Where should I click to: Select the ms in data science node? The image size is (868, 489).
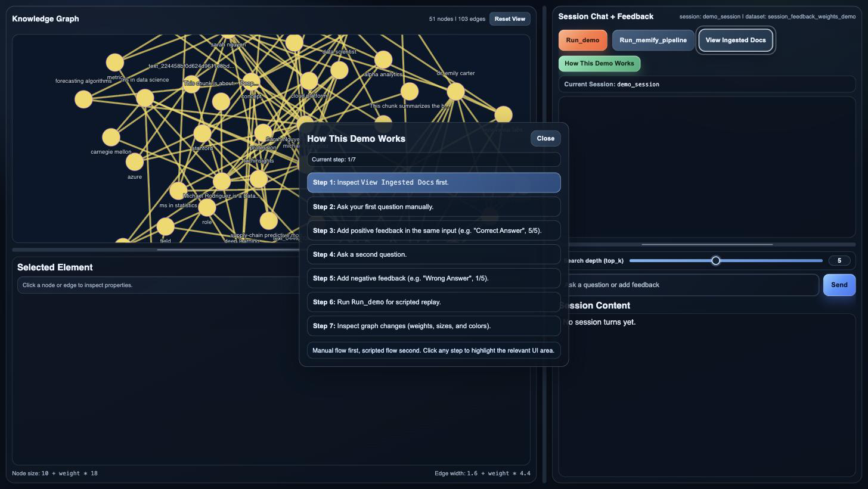[x=145, y=98]
